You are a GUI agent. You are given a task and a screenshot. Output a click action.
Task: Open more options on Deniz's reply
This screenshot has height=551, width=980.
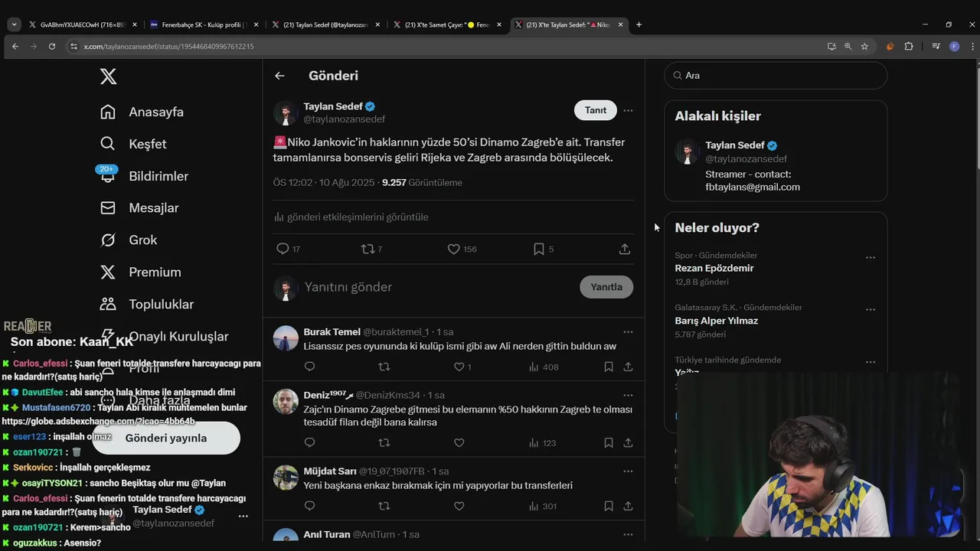tap(628, 396)
